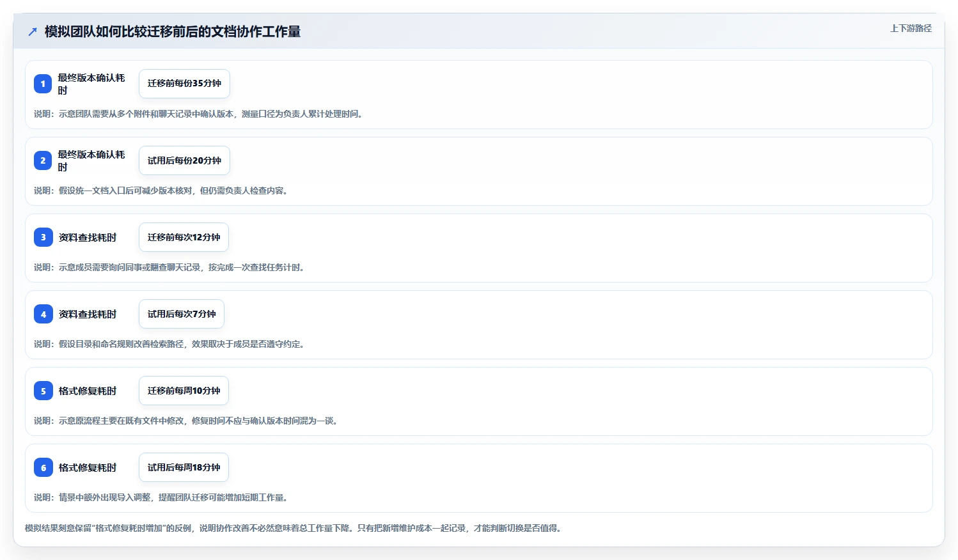Click the note starting 示意团队需要从多个附件
This screenshot has height=560, width=958.
click(200, 114)
